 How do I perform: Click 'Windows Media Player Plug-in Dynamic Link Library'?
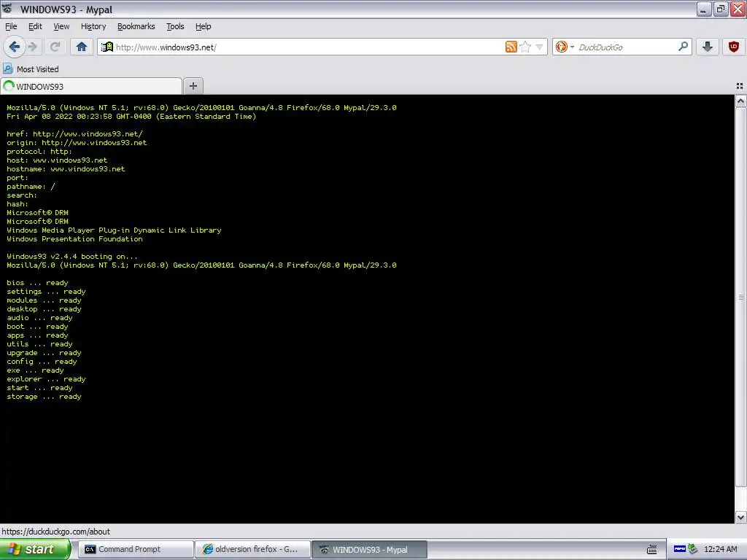(114, 230)
